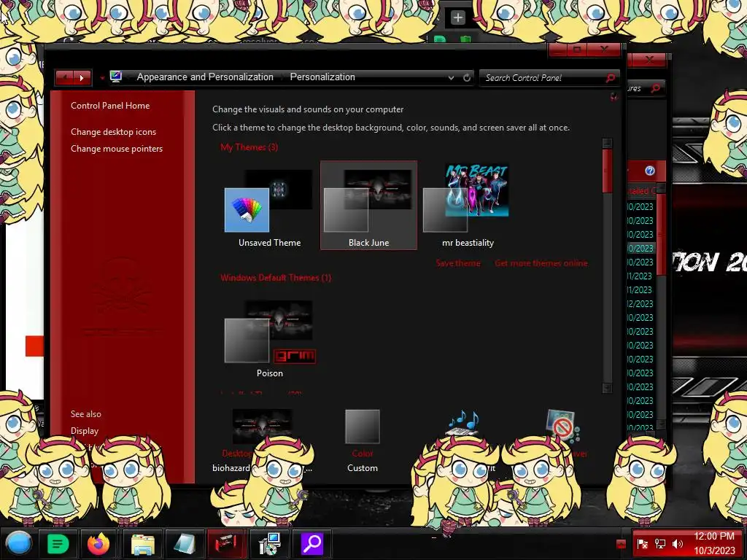The image size is (747, 560).
Task: Open Desktop Background settings icon
Action: pyautogui.click(x=262, y=426)
